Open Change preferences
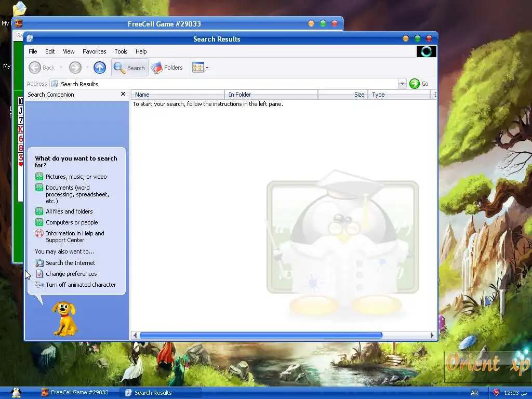The image size is (532, 399). (x=71, y=274)
